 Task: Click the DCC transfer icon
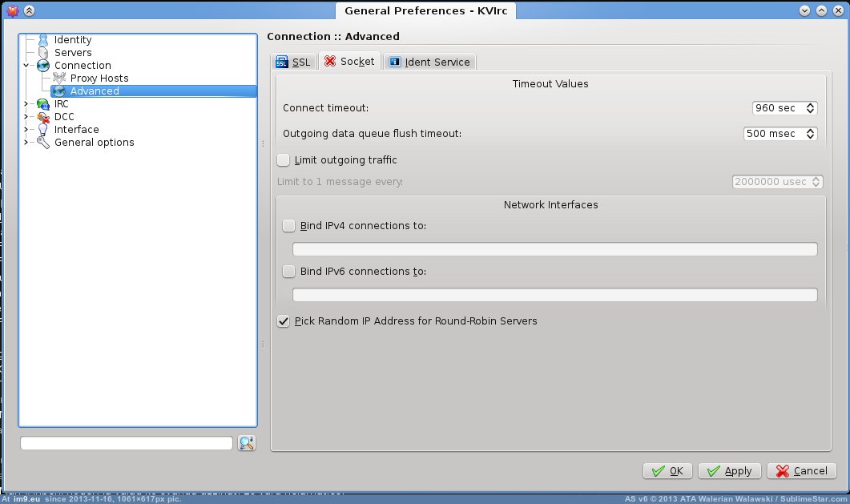coord(42,117)
